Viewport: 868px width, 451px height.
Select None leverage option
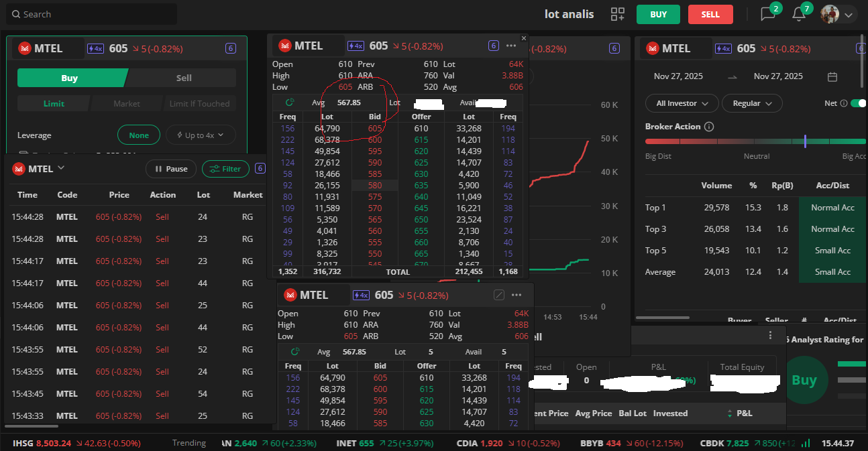(x=139, y=135)
